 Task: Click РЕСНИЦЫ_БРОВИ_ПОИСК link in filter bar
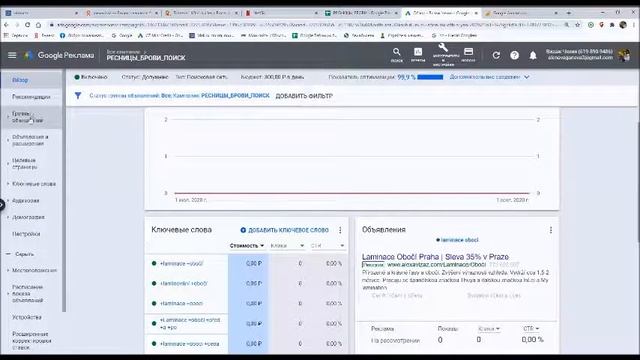click(x=235, y=96)
